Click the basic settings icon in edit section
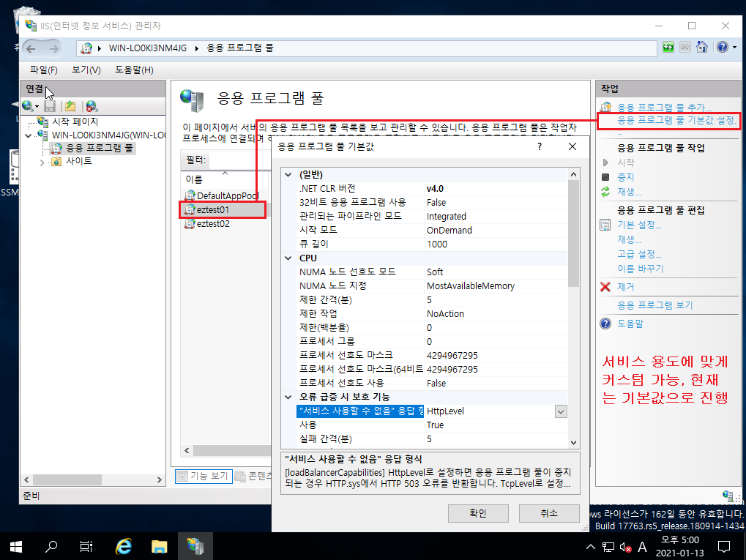746x560 pixels. (x=605, y=225)
